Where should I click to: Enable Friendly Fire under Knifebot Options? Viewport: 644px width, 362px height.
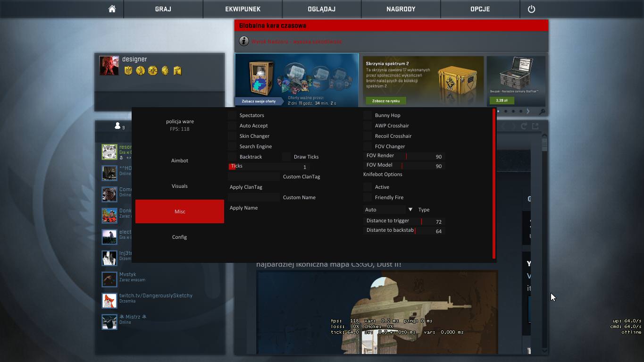[367, 197]
